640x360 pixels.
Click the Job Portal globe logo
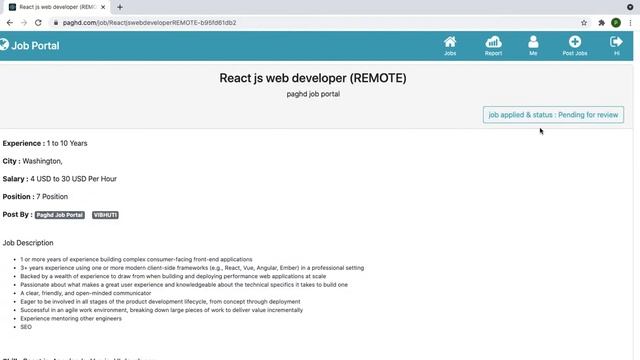point(4,44)
